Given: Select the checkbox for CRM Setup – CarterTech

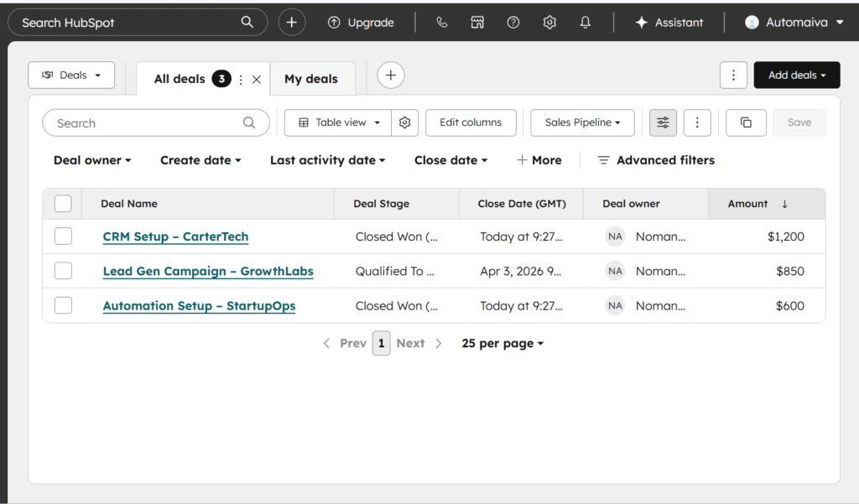Looking at the screenshot, I should click(63, 236).
